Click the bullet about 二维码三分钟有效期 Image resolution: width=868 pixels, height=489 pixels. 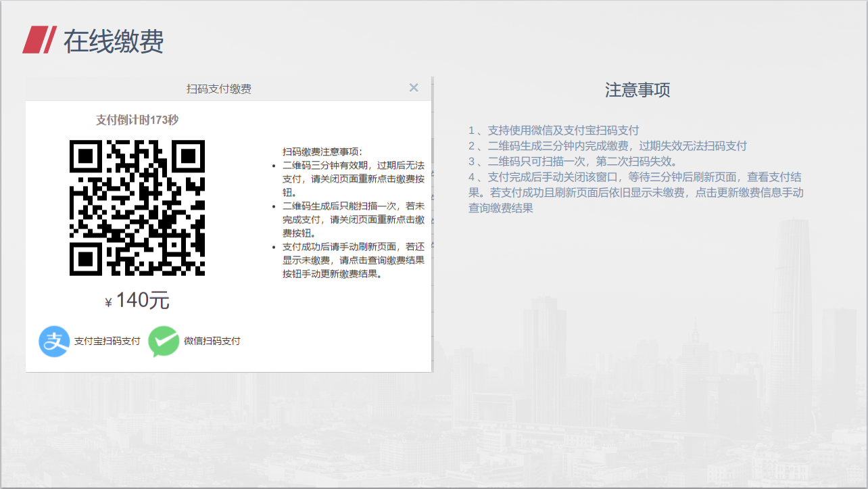tap(353, 179)
